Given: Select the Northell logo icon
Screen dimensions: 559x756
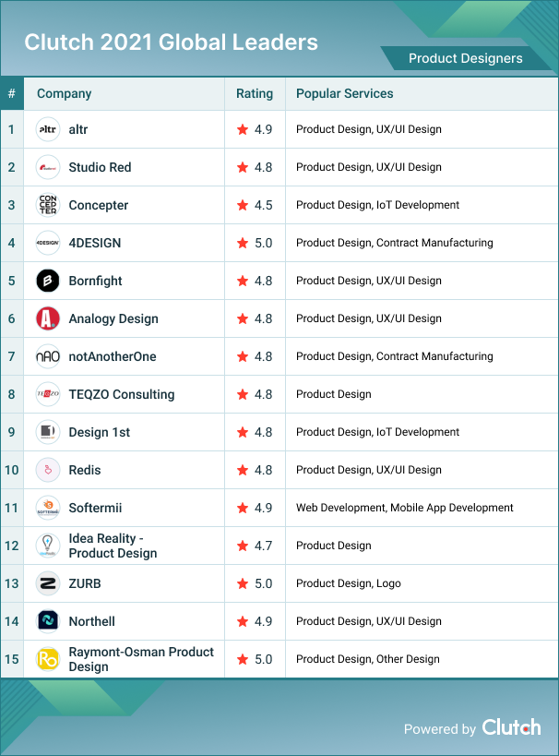Looking at the screenshot, I should [48, 621].
